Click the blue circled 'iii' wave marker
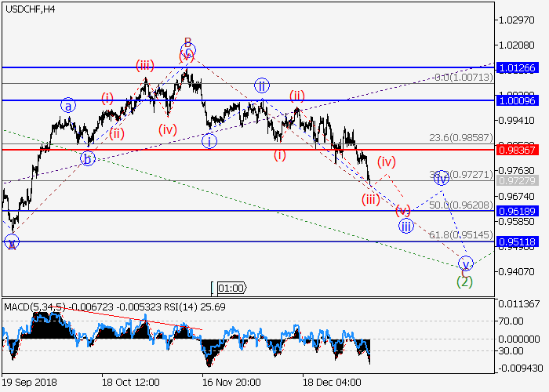This screenshot has height=392, width=549. pos(405,227)
